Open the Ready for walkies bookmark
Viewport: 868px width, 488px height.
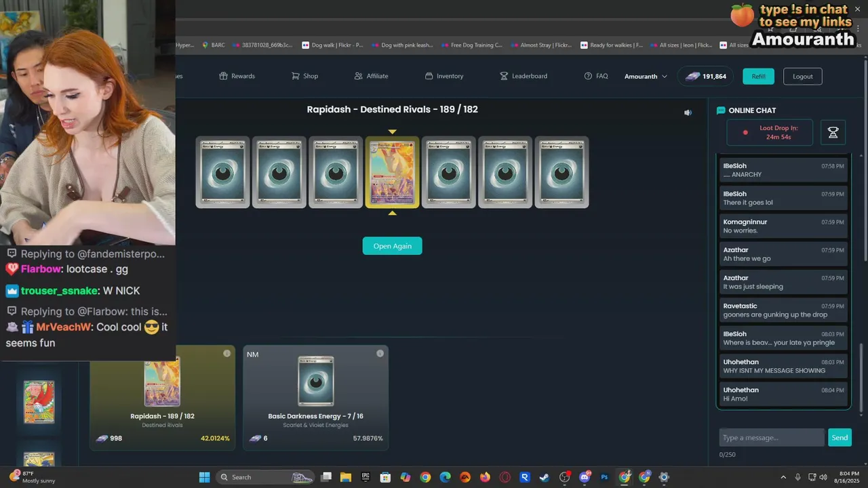(x=611, y=45)
